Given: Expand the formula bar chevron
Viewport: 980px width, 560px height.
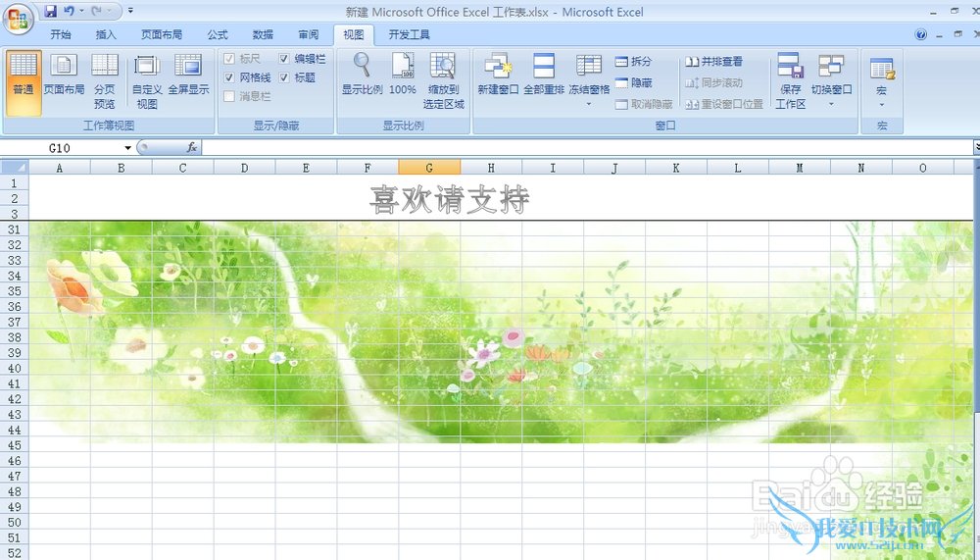Looking at the screenshot, I should 976,147.
